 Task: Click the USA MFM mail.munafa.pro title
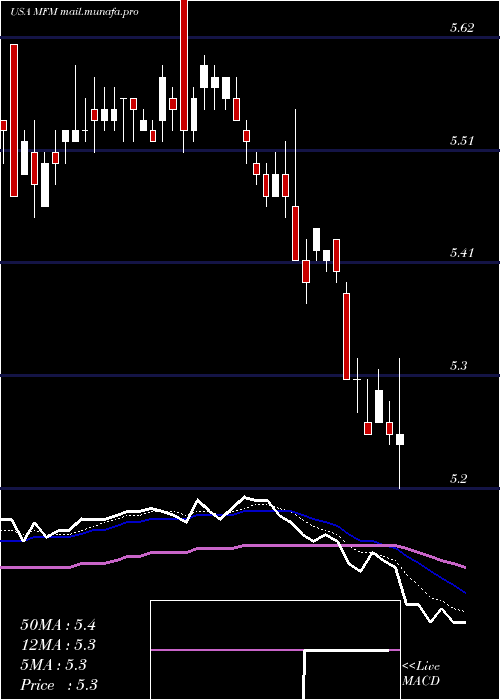click(x=74, y=12)
